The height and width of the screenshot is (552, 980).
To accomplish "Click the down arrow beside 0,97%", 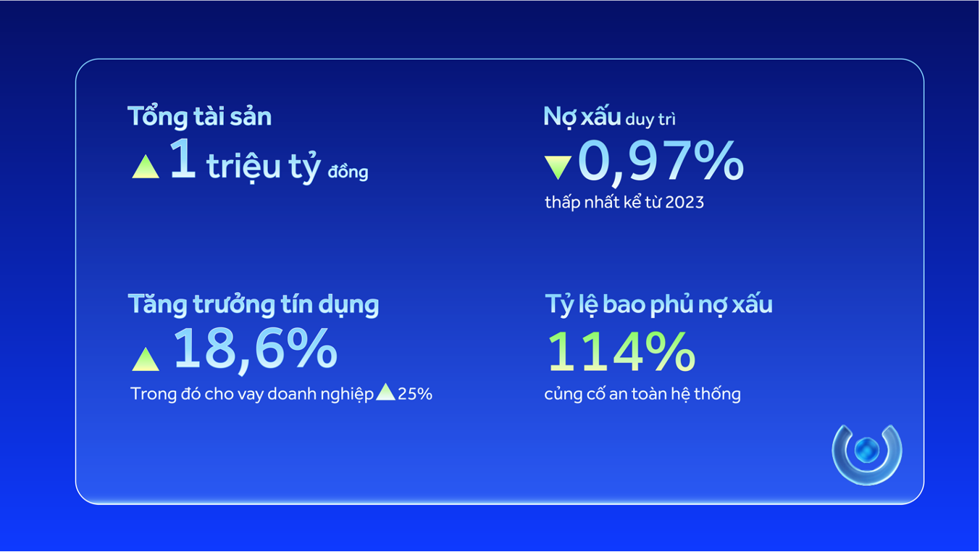I will pyautogui.click(x=558, y=167).
